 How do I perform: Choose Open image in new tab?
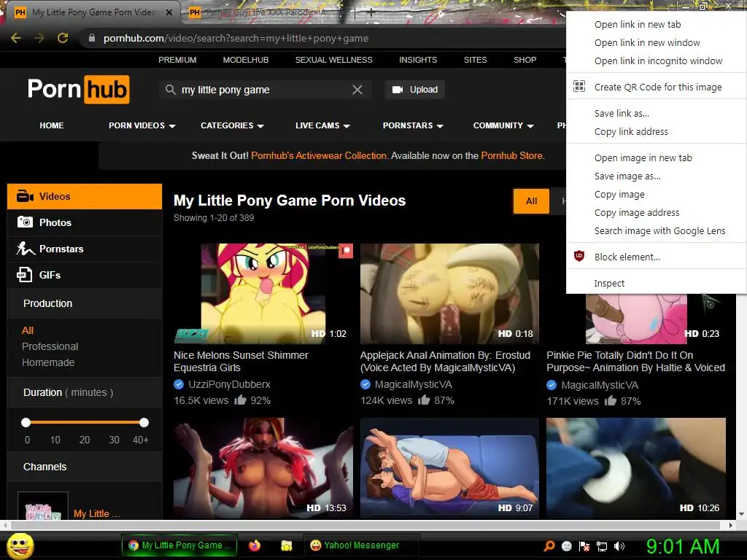click(x=657, y=157)
